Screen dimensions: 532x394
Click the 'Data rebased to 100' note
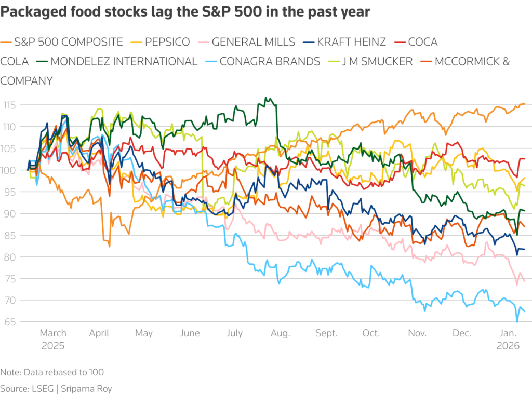52,372
